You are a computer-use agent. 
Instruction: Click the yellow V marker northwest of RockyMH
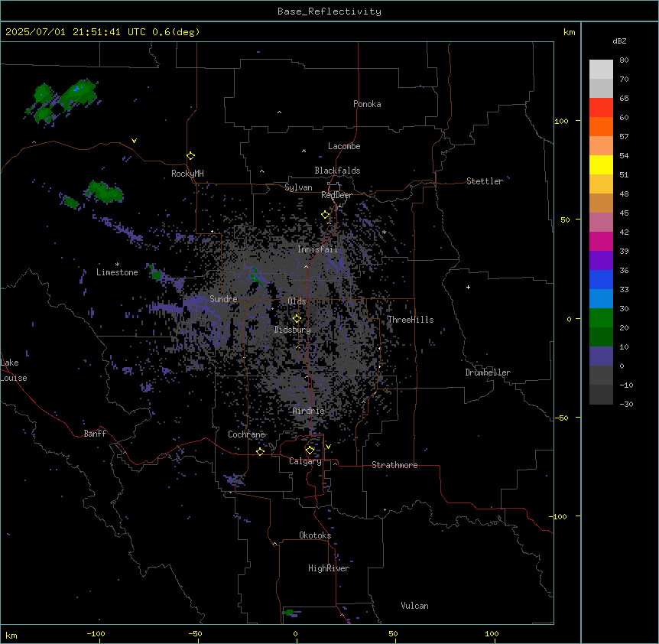[x=134, y=141]
